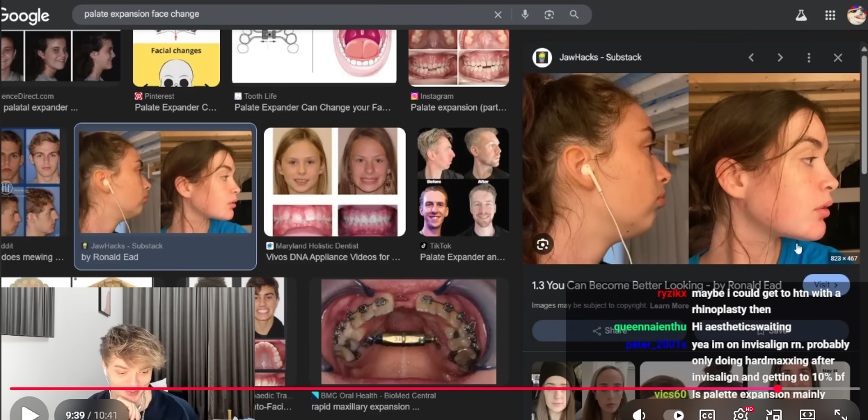Open the Tooth Life palate expander image
This screenshot has height=420, width=868.
(314, 57)
